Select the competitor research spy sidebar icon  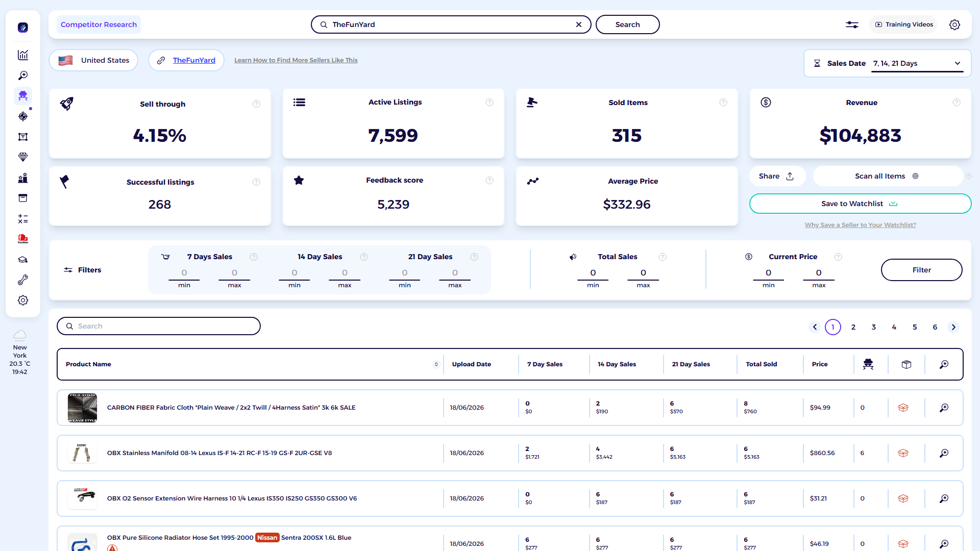[x=23, y=96]
